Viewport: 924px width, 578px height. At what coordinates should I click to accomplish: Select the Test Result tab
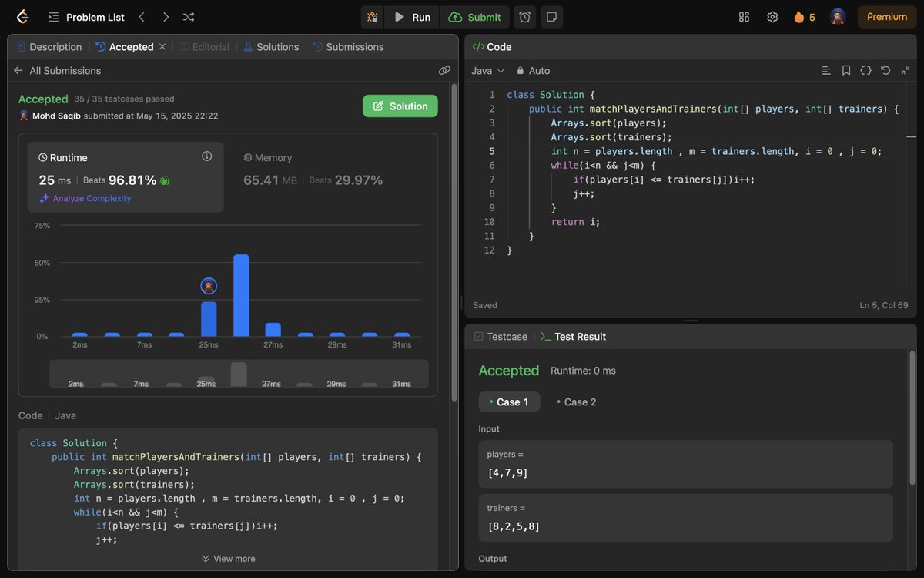click(x=573, y=337)
